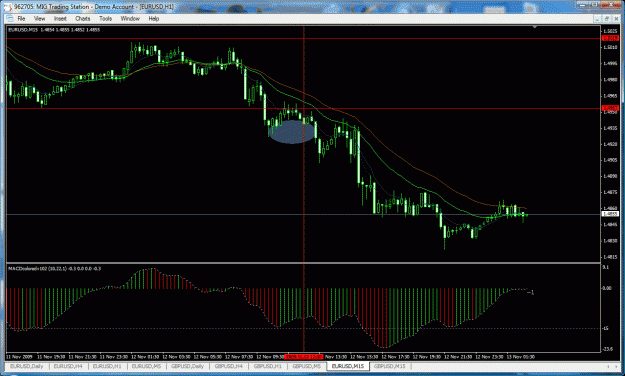Screen dimensions: 625x376
Task: Click the EURUSD,M15 price header text
Action: (54, 30)
